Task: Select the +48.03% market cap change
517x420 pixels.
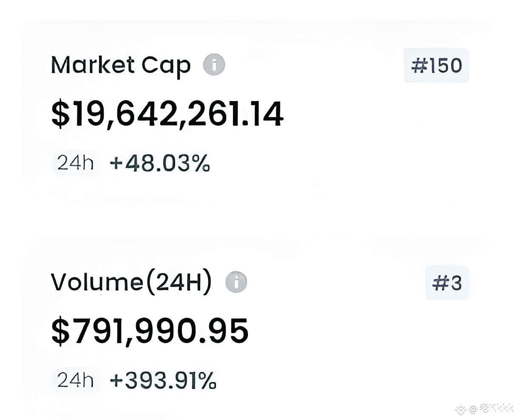Action: pyautogui.click(x=160, y=163)
